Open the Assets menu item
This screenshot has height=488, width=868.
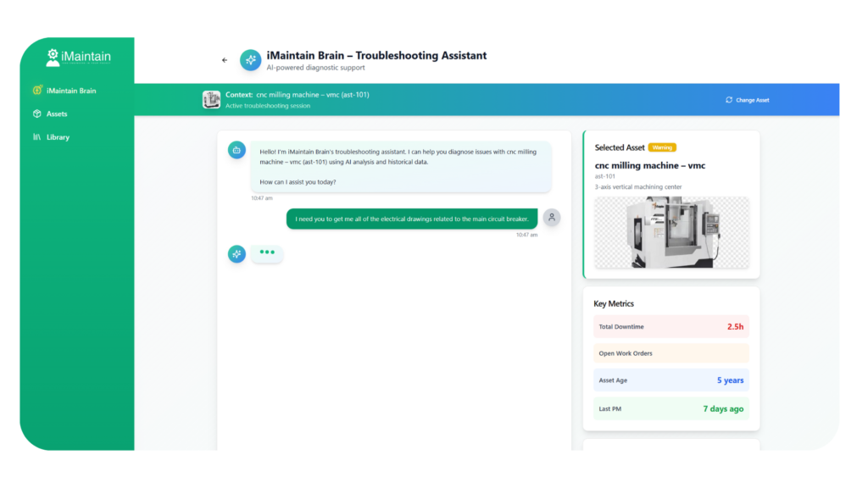57,114
